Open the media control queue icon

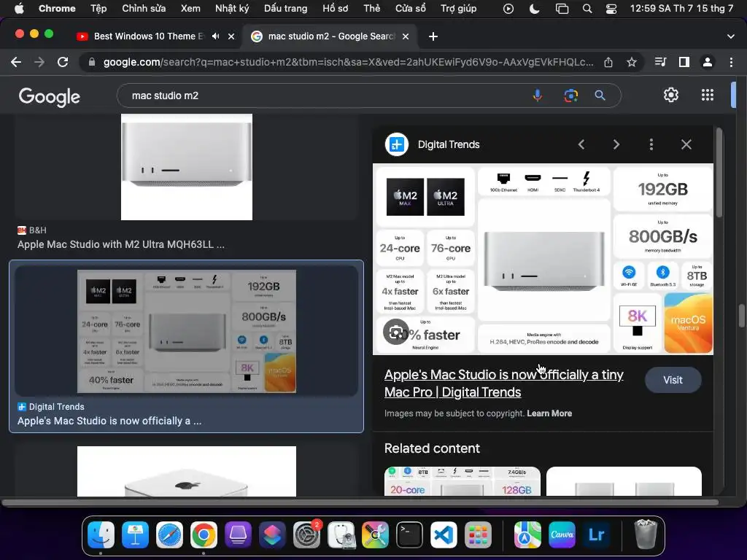(660, 62)
